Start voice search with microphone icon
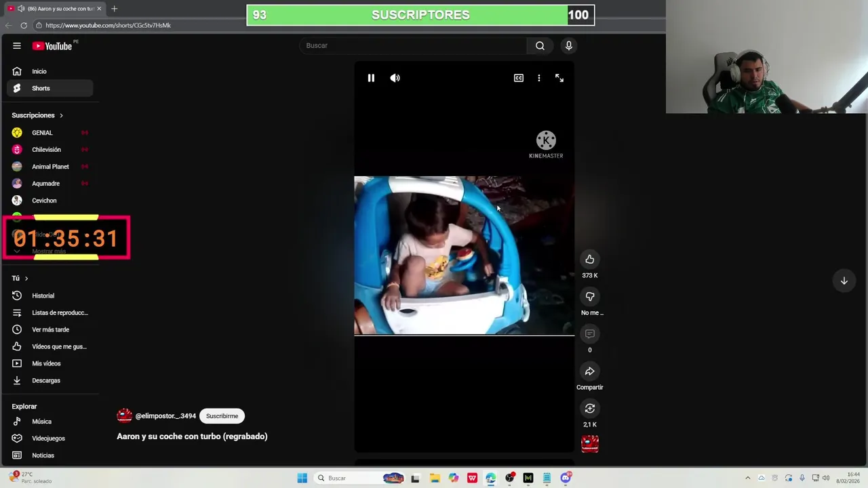868x488 pixels. 568,45
